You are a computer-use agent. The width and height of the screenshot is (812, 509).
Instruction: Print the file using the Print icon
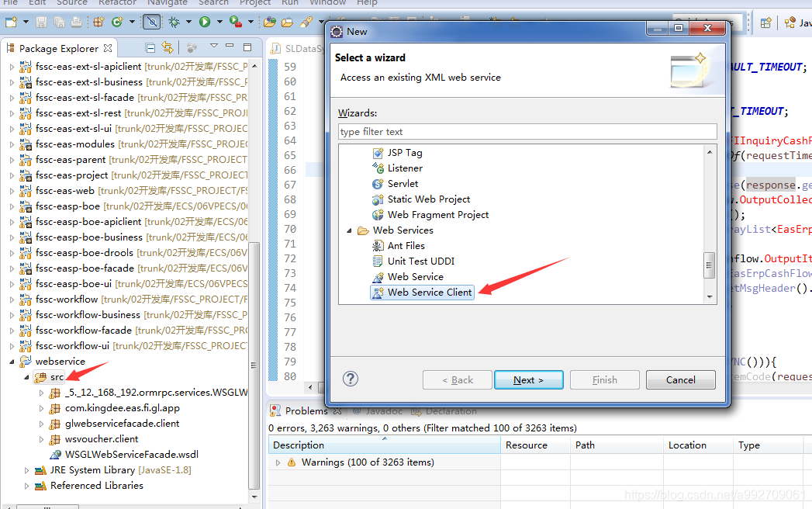click(x=76, y=22)
